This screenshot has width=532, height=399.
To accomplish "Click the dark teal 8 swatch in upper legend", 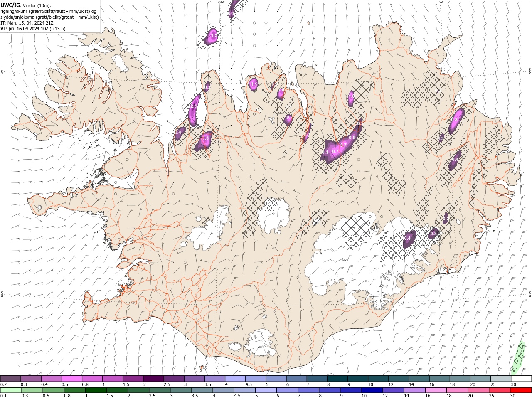I will (337, 378).
